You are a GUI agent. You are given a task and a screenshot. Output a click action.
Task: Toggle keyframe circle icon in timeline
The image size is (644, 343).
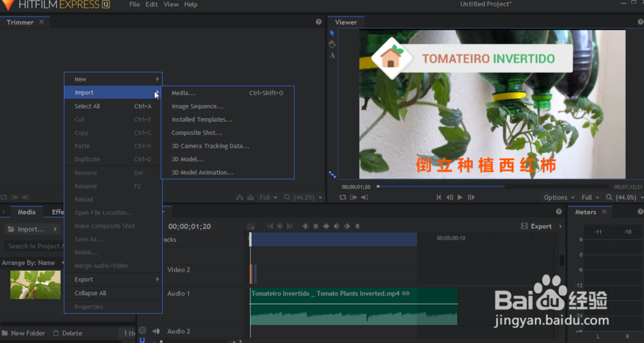coord(279,226)
